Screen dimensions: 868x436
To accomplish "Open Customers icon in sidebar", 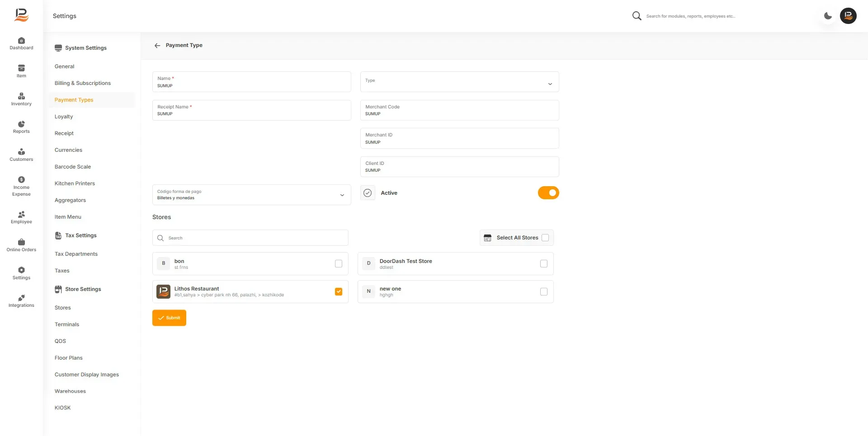I will point(21,152).
